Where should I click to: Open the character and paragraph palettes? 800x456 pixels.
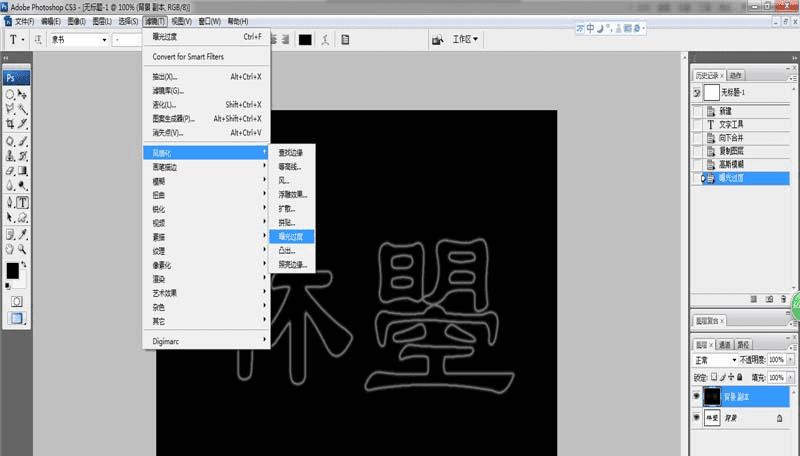345,40
